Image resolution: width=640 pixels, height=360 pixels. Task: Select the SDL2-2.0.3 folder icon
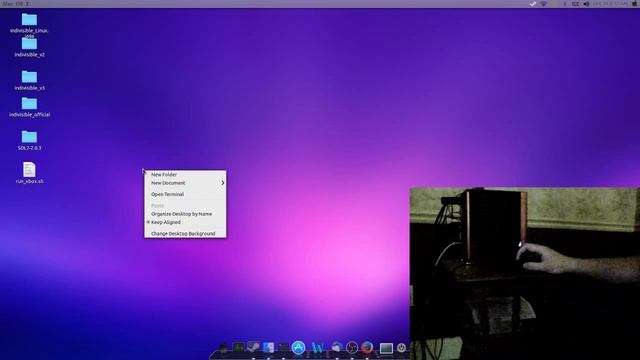point(29,136)
